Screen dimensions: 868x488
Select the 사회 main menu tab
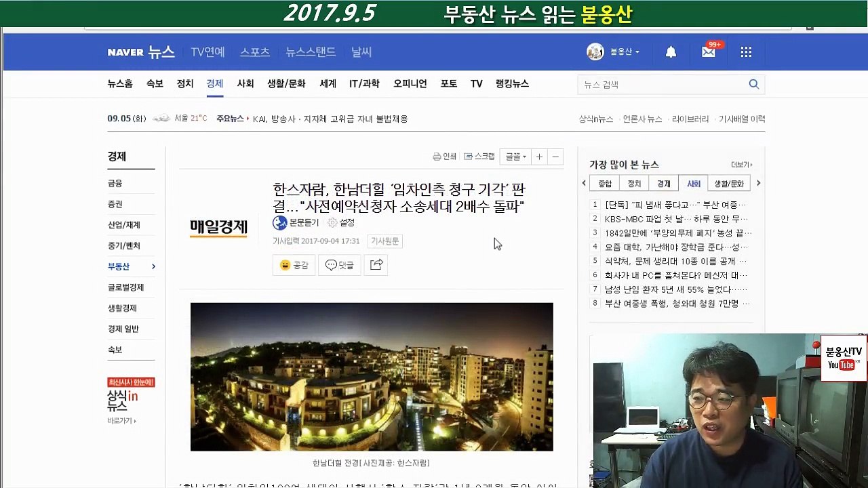coord(245,83)
